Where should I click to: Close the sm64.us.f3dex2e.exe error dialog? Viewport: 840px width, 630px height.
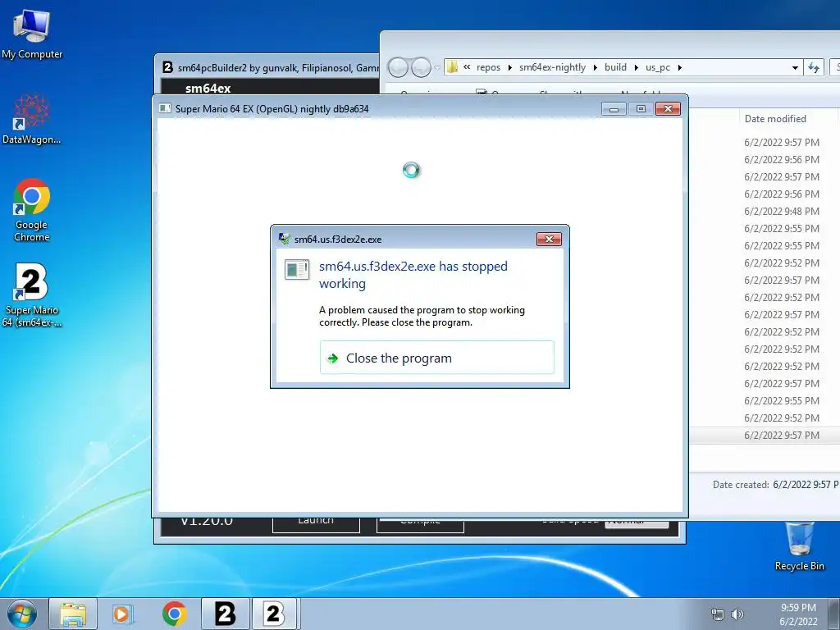pos(549,239)
